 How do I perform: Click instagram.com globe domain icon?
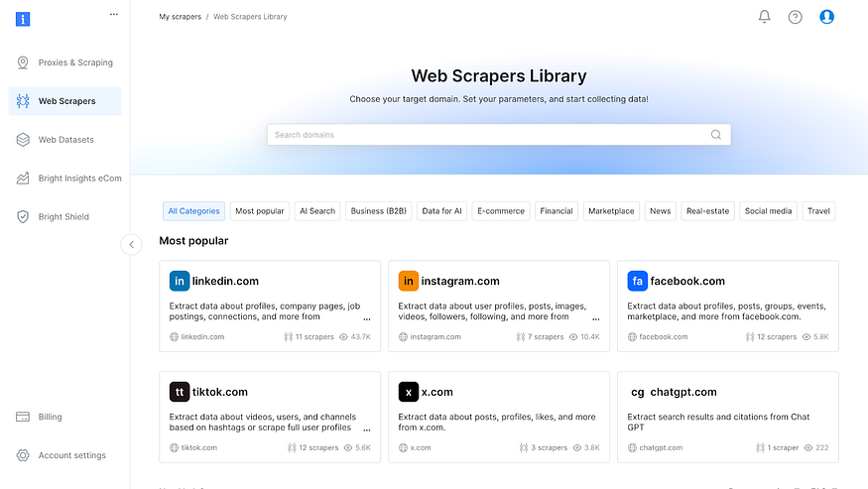403,336
